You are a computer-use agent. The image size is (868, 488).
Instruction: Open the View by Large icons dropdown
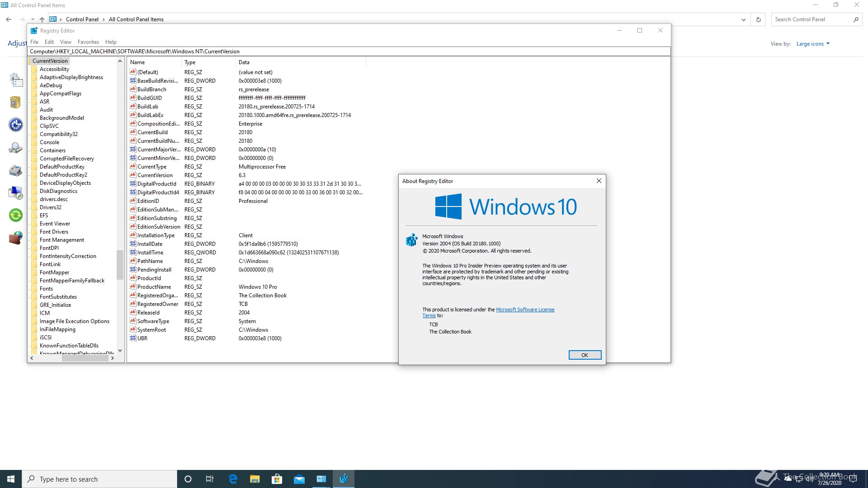point(813,44)
